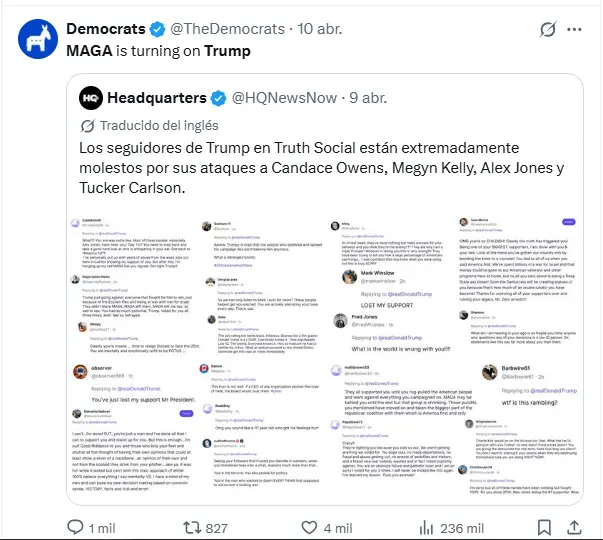603x540 pixels.
Task: Toggle the 'Traducido del inglés' translation label
Action: coord(150,126)
